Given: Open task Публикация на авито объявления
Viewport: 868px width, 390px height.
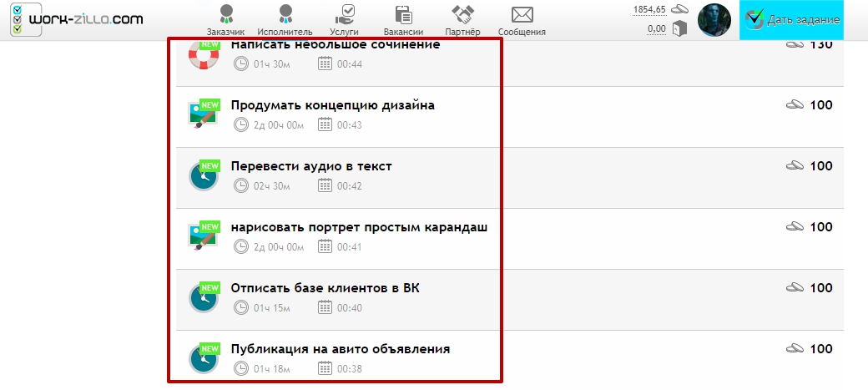Looking at the screenshot, I should pyautogui.click(x=340, y=349).
